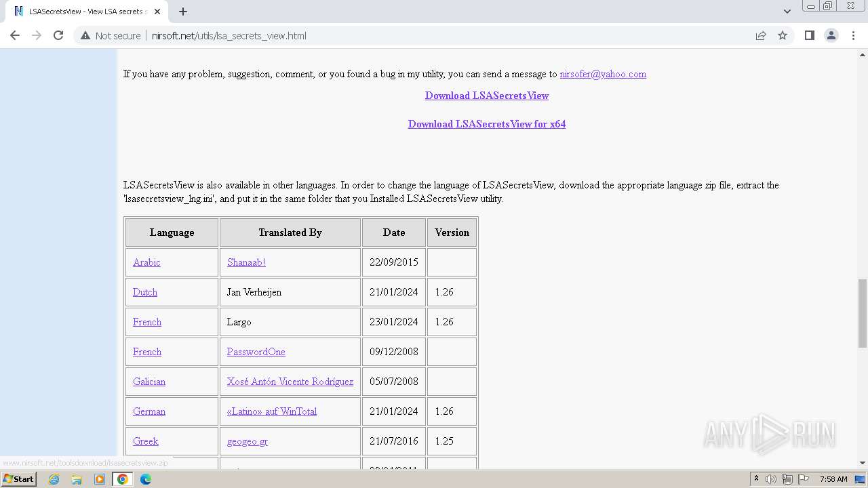Click Download LSASecretsView for x64 link

(487, 124)
